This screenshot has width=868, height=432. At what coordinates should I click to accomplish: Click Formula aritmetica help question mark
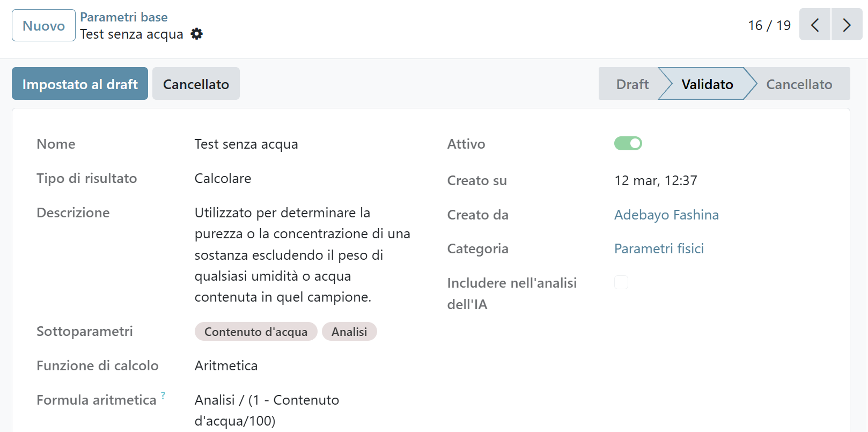click(x=163, y=396)
